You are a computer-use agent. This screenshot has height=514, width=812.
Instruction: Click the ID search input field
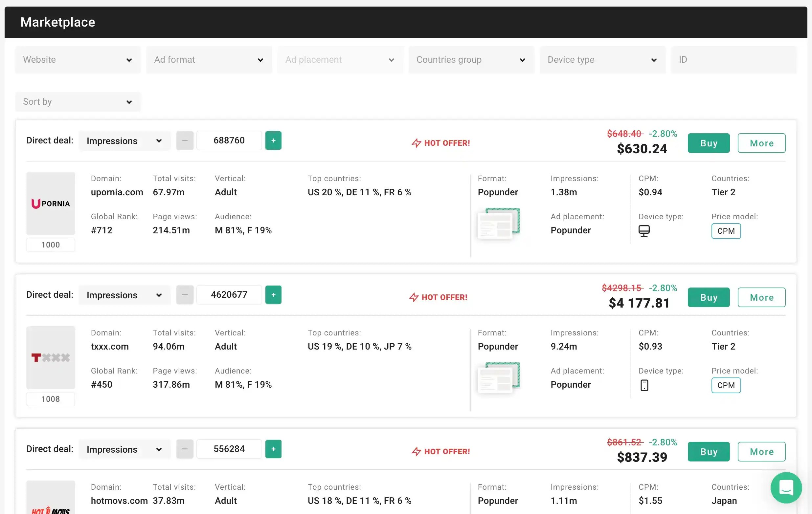coord(733,60)
